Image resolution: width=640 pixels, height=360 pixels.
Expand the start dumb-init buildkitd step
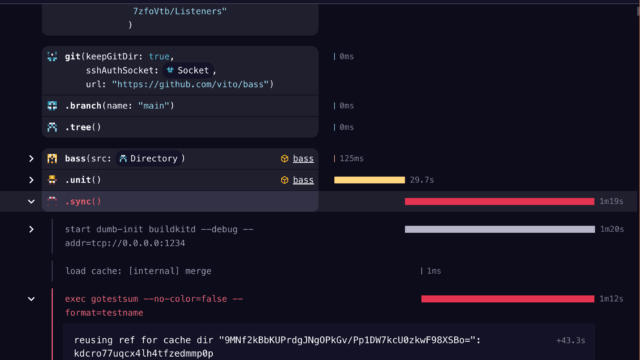[31, 229]
